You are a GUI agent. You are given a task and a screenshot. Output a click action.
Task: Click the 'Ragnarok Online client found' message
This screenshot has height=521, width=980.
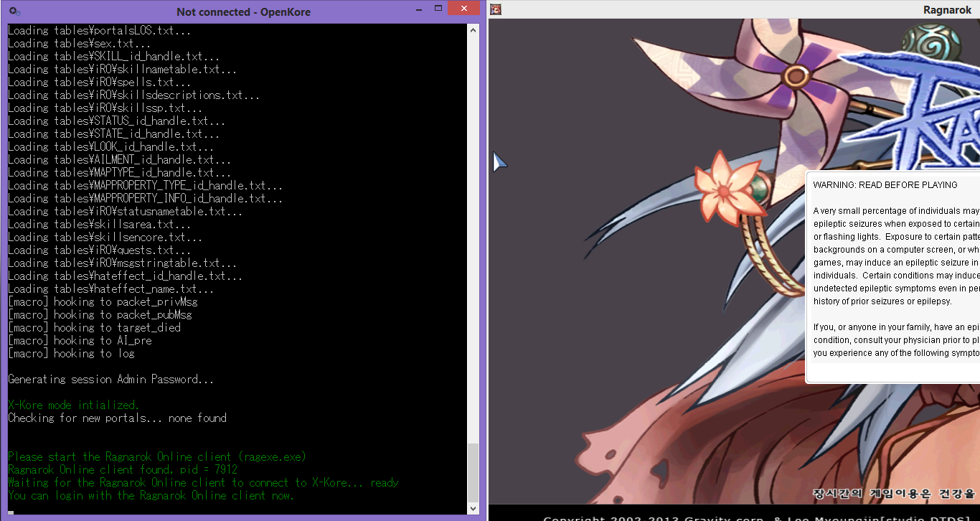(122, 469)
